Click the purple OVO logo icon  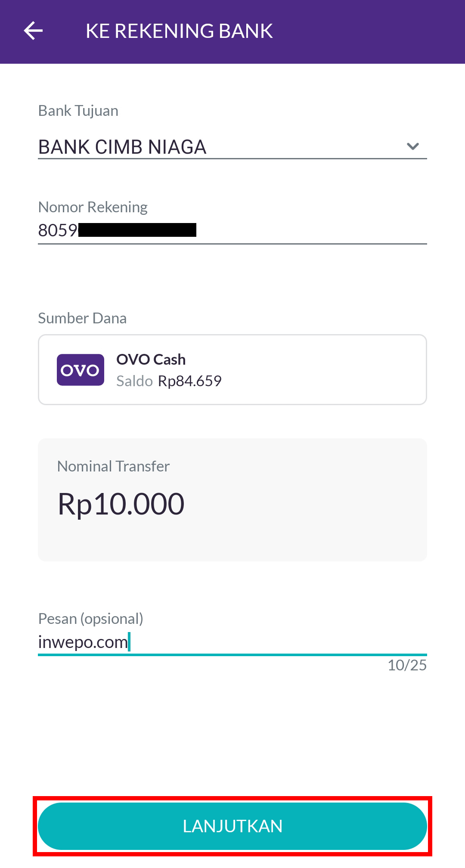[81, 370]
